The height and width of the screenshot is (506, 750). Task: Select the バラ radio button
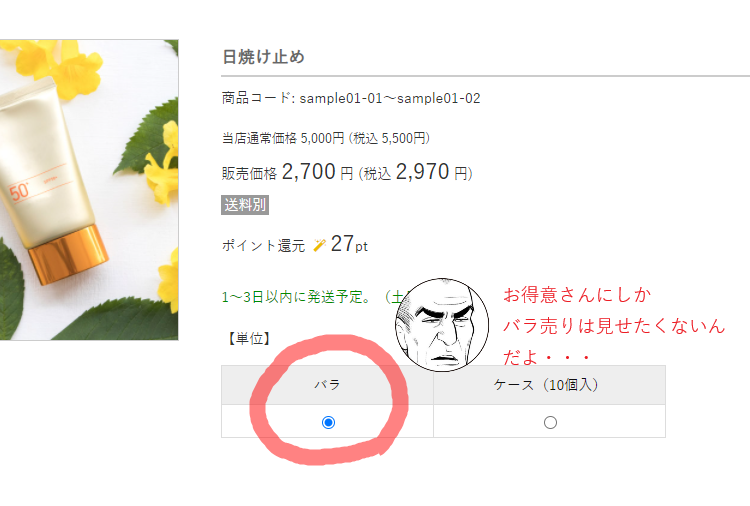[x=328, y=422]
